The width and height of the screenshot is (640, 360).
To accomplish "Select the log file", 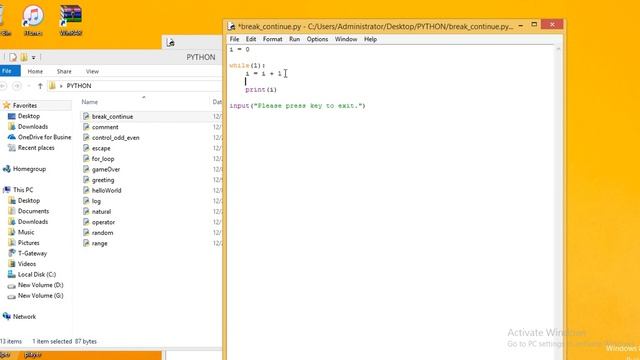I will [x=96, y=201].
